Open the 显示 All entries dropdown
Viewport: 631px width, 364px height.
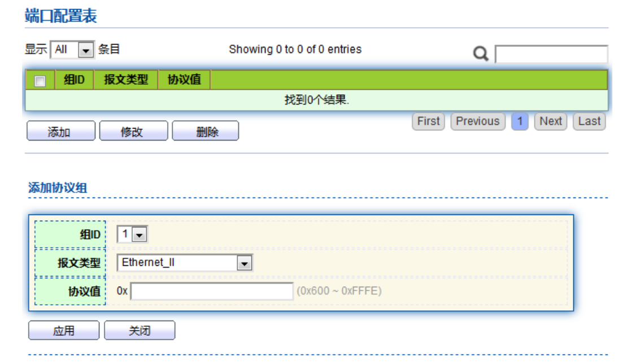(72, 50)
